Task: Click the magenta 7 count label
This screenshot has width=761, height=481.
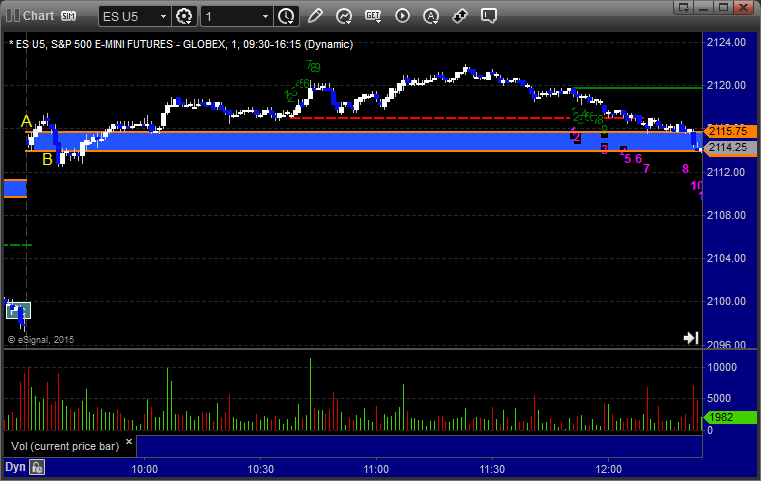Action: 646,169
